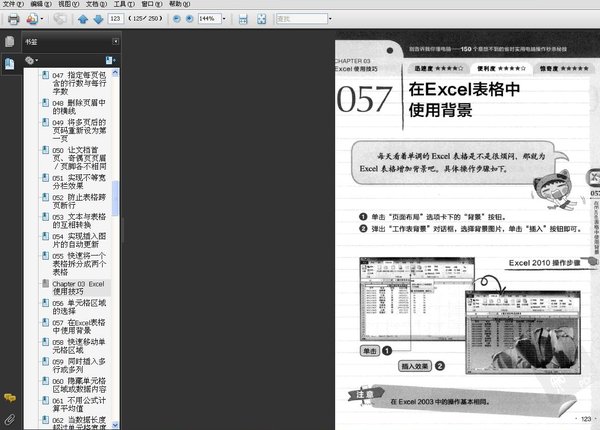Open the Comments panel icon in sidebar
600x430 pixels.
tap(9, 399)
